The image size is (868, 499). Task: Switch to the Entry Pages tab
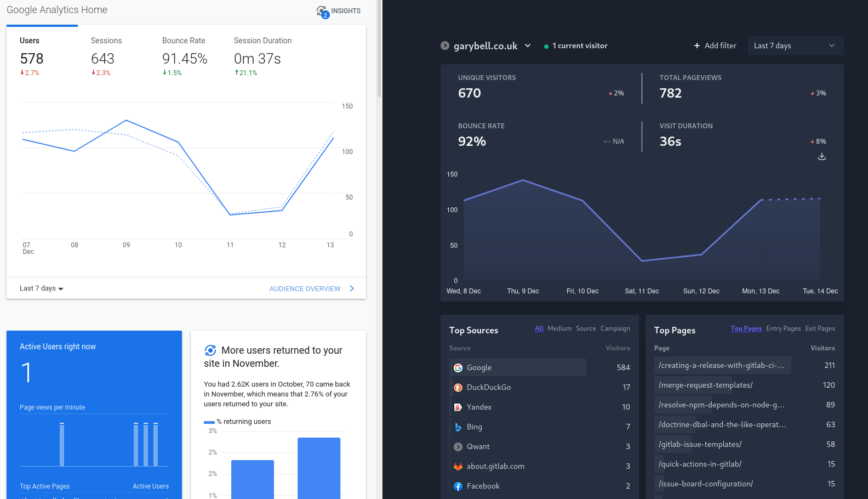784,328
